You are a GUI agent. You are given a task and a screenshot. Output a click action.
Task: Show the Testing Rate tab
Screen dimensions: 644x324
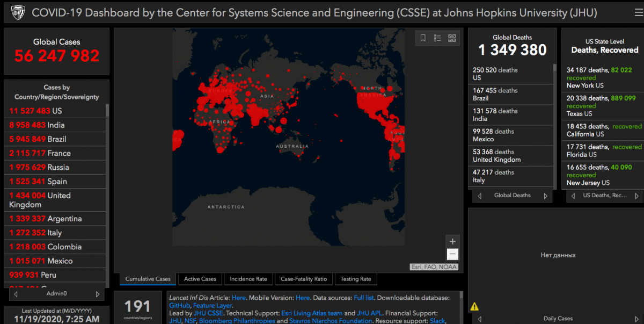point(356,279)
